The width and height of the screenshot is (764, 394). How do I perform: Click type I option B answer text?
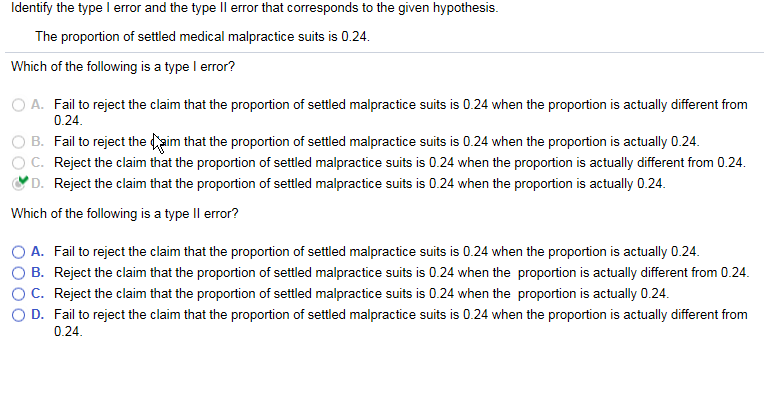click(376, 142)
